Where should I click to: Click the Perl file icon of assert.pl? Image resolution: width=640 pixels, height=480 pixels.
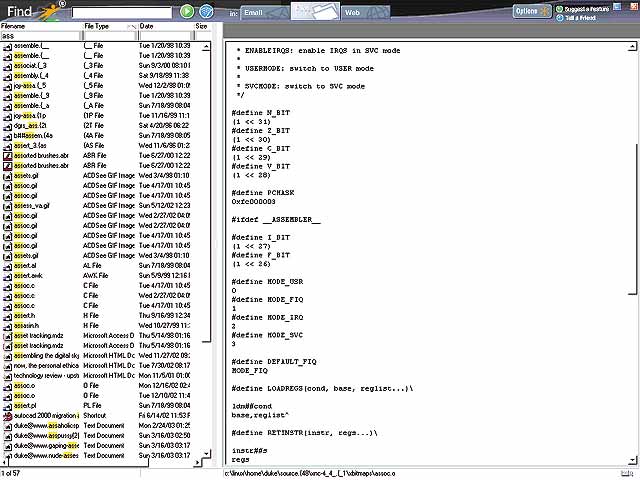7,406
